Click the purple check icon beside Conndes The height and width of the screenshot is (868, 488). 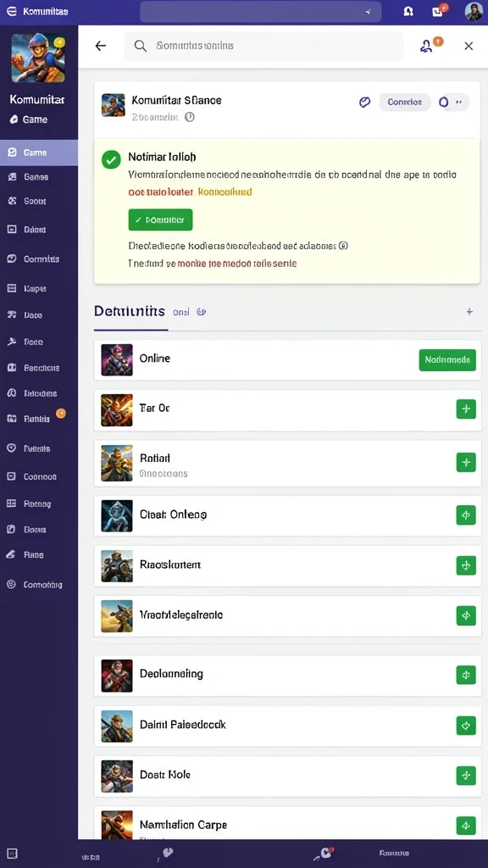pyautogui.click(x=364, y=102)
